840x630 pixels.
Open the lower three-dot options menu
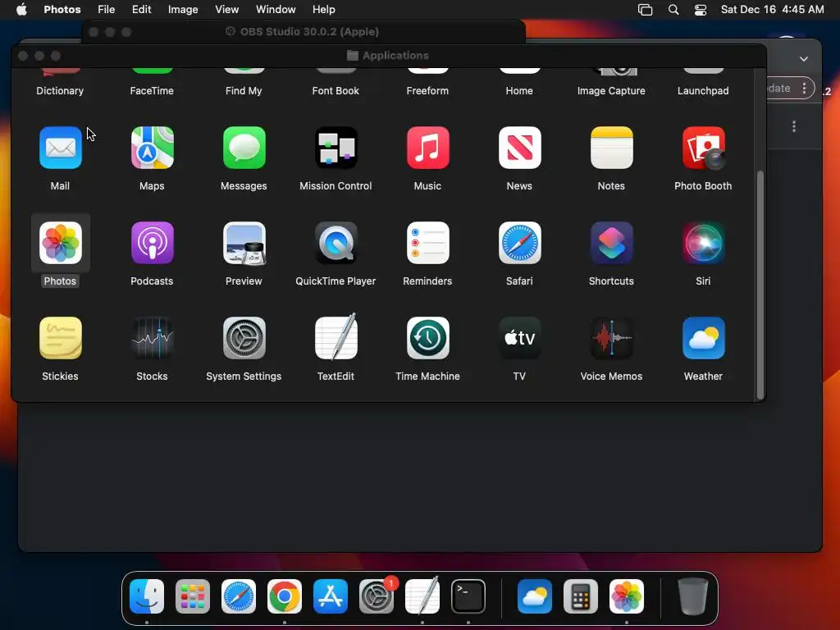click(x=794, y=126)
